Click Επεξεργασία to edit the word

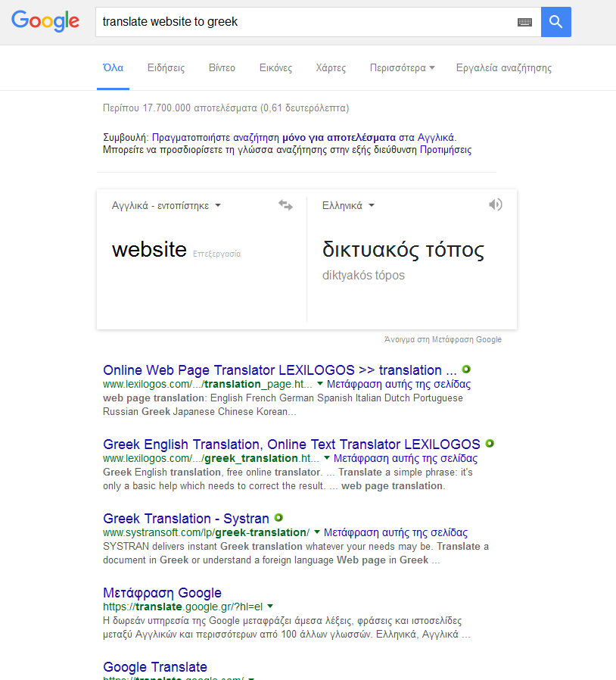pyautogui.click(x=216, y=254)
